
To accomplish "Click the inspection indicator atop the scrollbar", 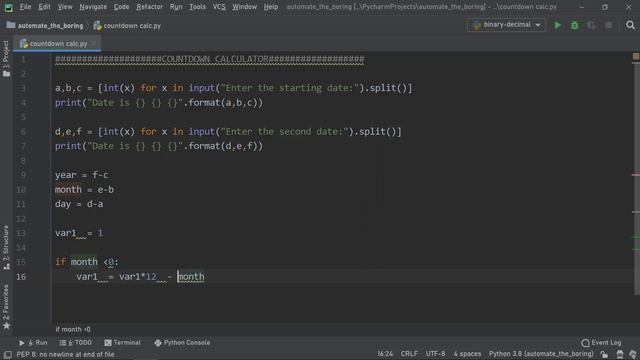I will [636, 56].
